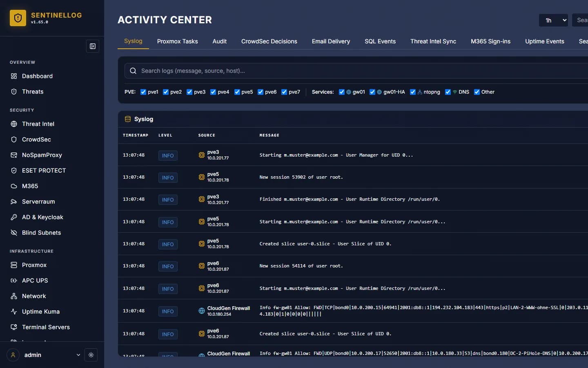Open the Uptime Events tab
Image resolution: width=588 pixels, height=368 pixels.
point(545,41)
